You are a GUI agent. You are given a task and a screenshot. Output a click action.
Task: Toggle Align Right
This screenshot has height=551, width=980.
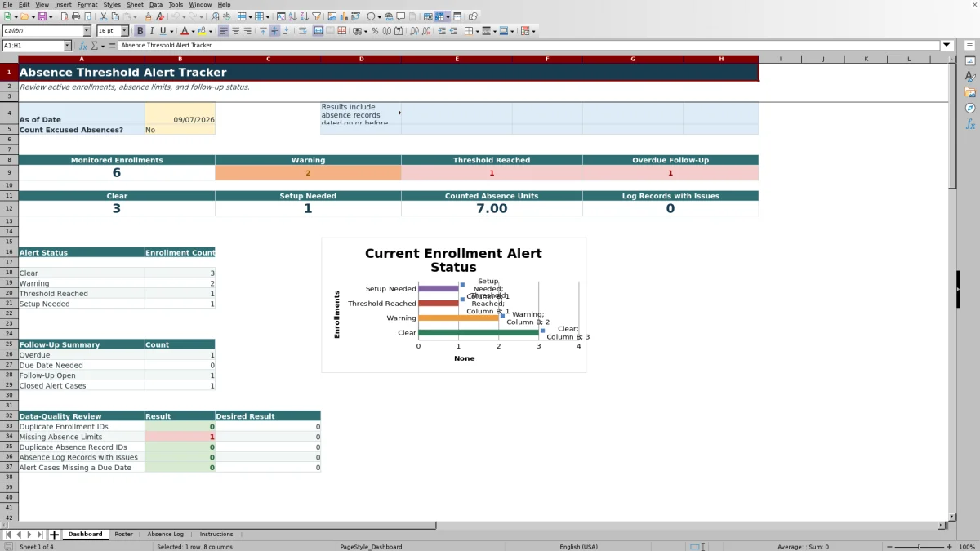pos(247,31)
